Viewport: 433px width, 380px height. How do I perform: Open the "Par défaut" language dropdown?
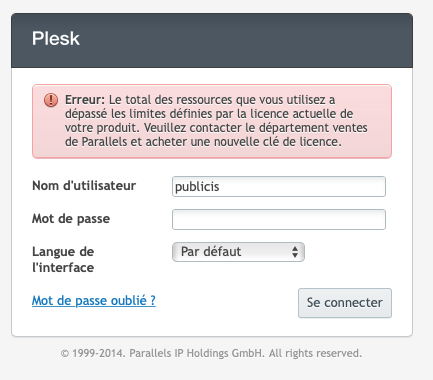point(238,252)
